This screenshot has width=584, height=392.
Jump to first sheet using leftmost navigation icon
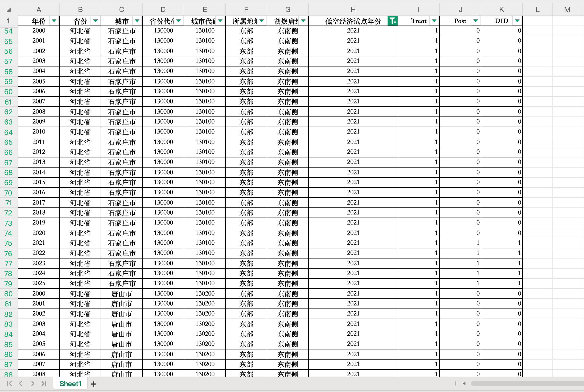click(10, 384)
